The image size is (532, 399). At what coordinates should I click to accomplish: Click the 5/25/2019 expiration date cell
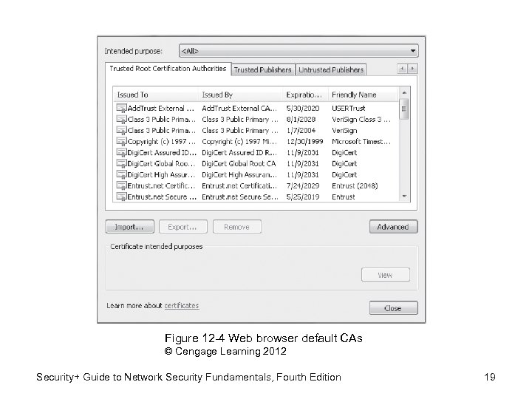point(303,197)
